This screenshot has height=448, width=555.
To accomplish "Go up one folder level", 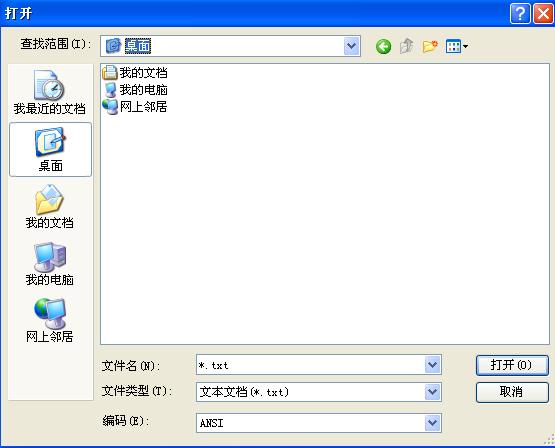I will [x=407, y=46].
